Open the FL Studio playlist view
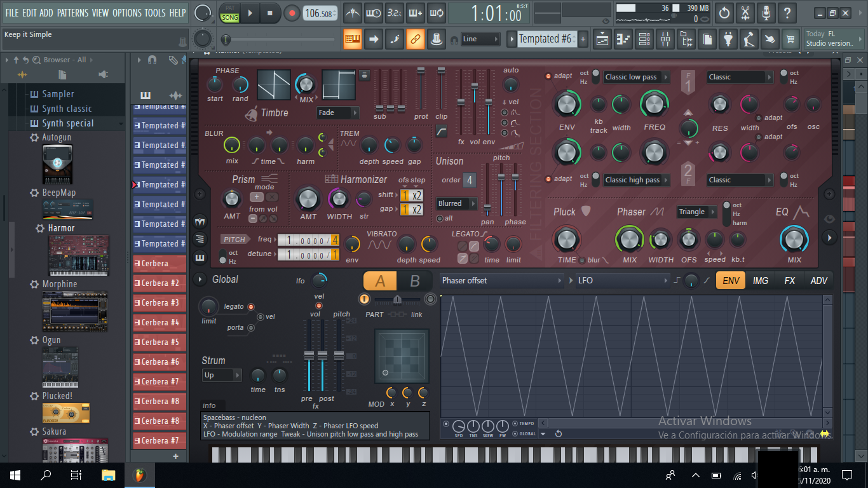The width and height of the screenshot is (868, 488). click(x=602, y=39)
